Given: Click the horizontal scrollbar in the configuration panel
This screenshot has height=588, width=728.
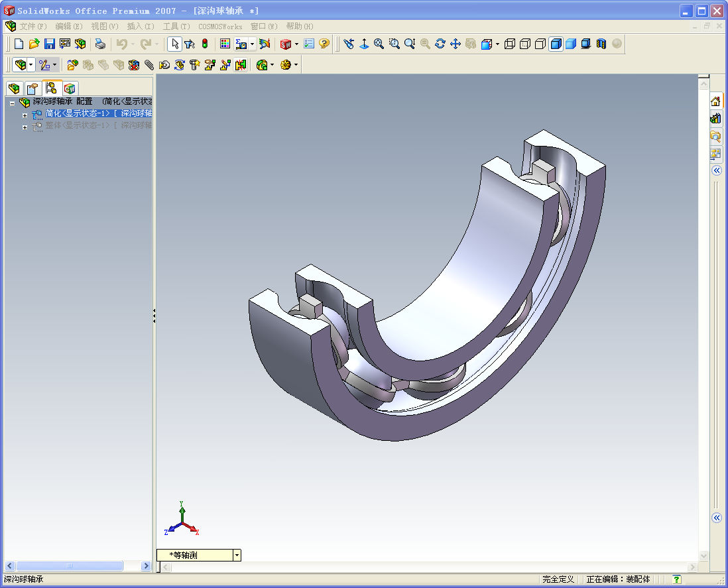Looking at the screenshot, I should [69, 565].
